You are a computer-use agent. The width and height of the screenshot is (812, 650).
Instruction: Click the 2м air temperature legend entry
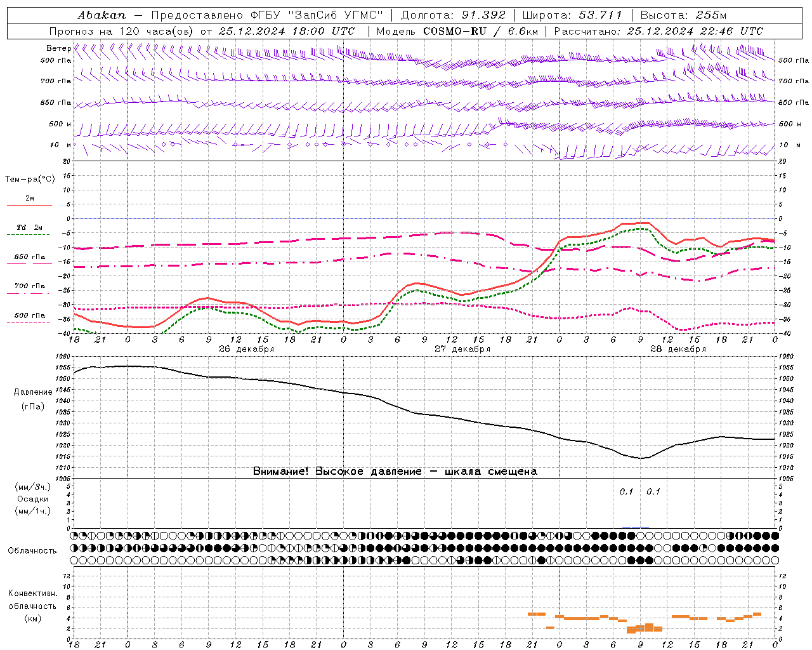click(x=29, y=198)
